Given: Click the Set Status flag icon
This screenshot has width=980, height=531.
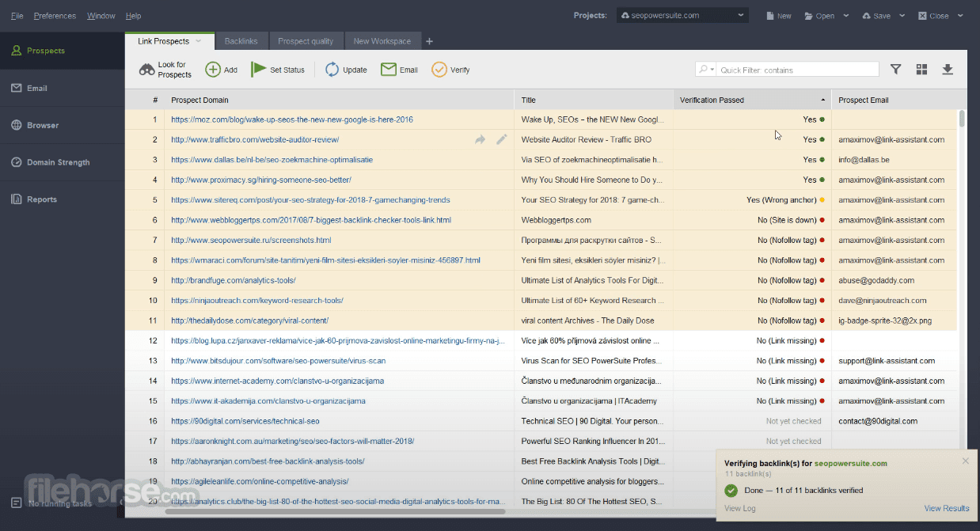Looking at the screenshot, I should click(258, 70).
